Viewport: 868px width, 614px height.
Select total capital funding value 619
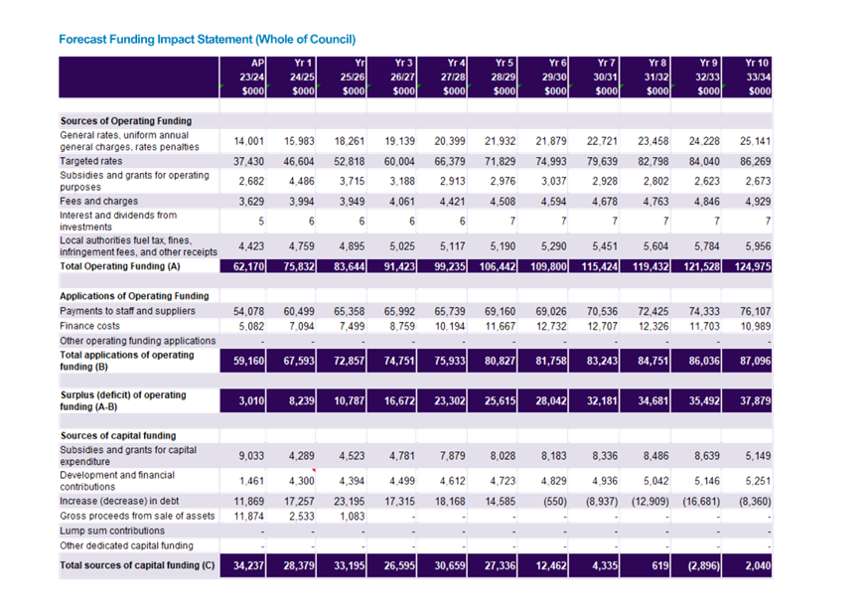(659, 566)
